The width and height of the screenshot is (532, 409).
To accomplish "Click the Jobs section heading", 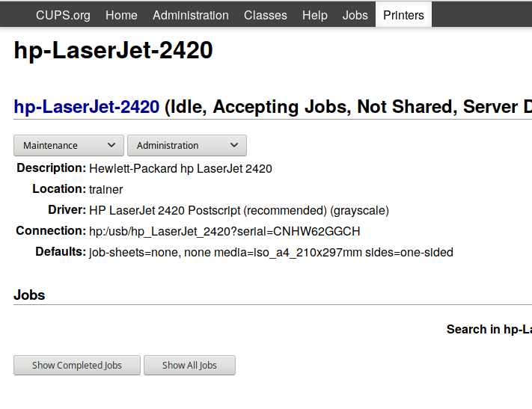I will 29,295.
